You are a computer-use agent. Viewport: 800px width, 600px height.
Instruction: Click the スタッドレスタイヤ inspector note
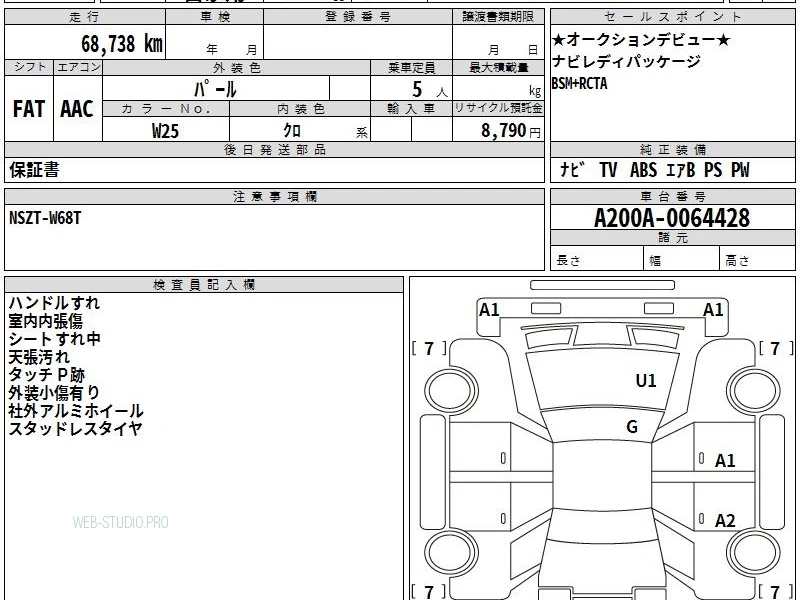click(x=75, y=429)
